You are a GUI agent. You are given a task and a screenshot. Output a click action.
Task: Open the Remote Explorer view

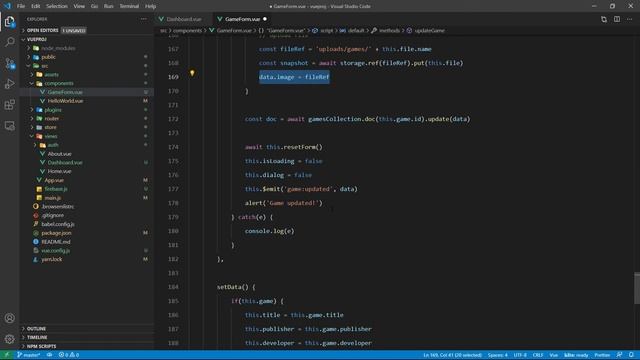click(x=9, y=126)
